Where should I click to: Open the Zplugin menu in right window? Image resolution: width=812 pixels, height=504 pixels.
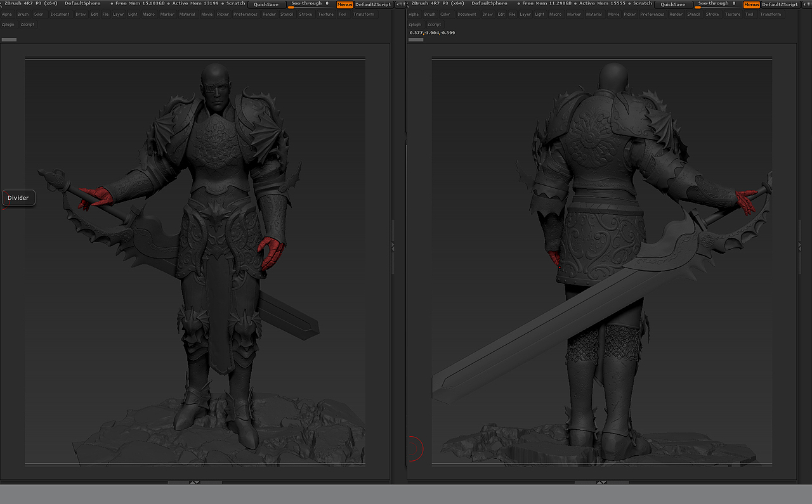pos(415,24)
